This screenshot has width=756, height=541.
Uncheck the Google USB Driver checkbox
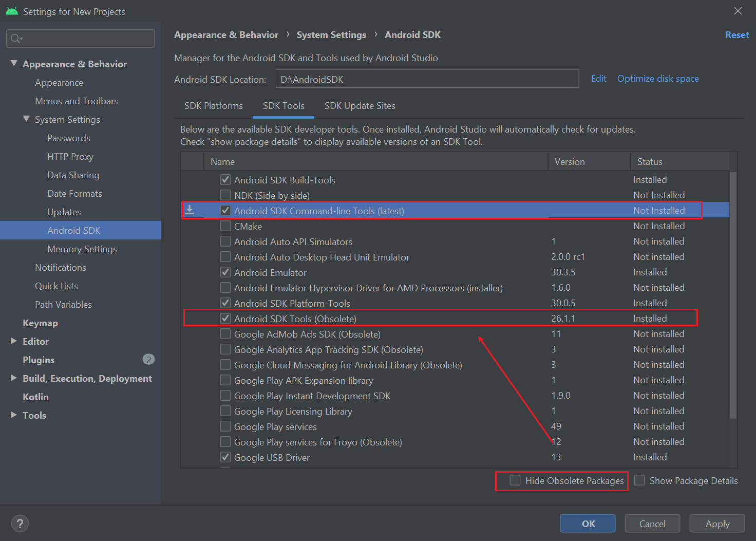click(x=225, y=457)
